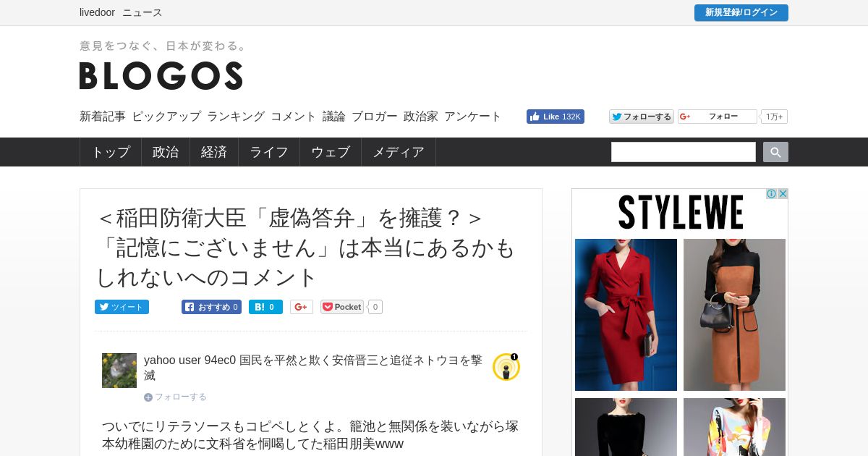Viewport: 868px width, 456px height.
Task: Click the Facebook Like 132K button
Action: tap(556, 117)
